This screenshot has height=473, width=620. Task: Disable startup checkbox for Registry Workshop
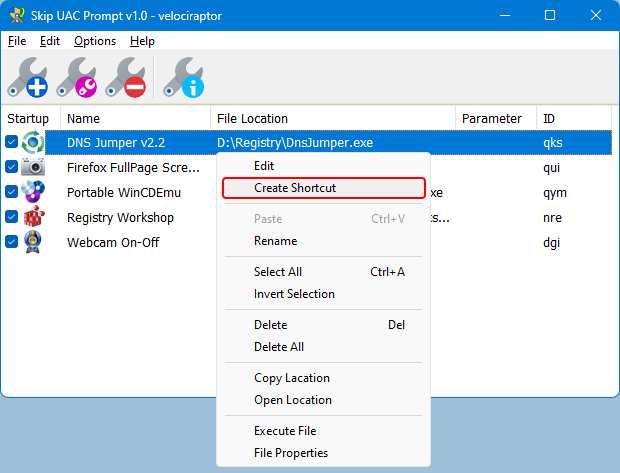(x=11, y=217)
